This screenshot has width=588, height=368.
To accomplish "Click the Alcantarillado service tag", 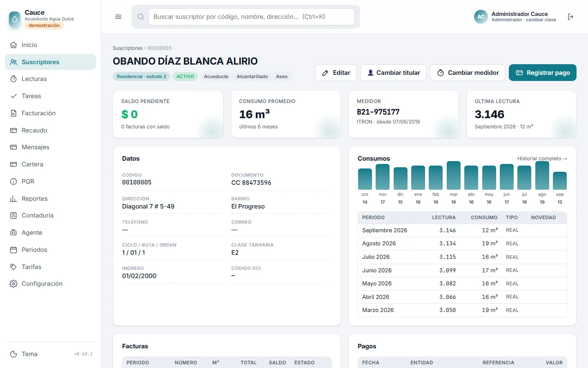I will pos(252,76).
